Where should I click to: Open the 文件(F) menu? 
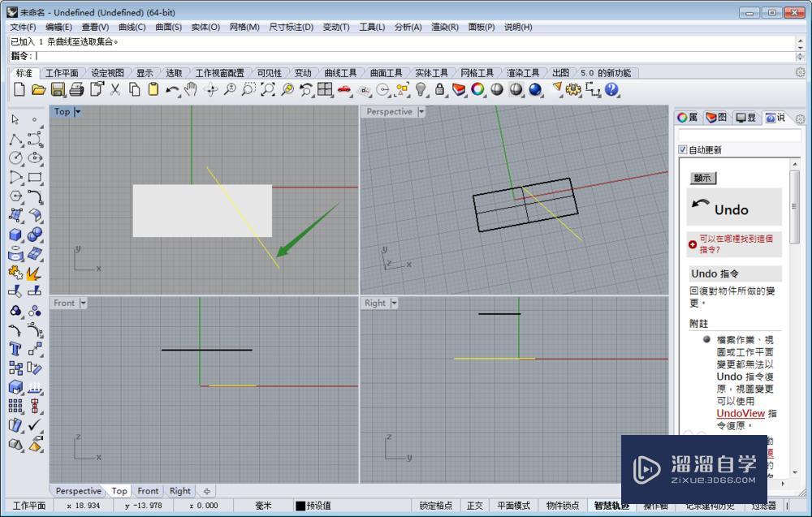(23, 27)
